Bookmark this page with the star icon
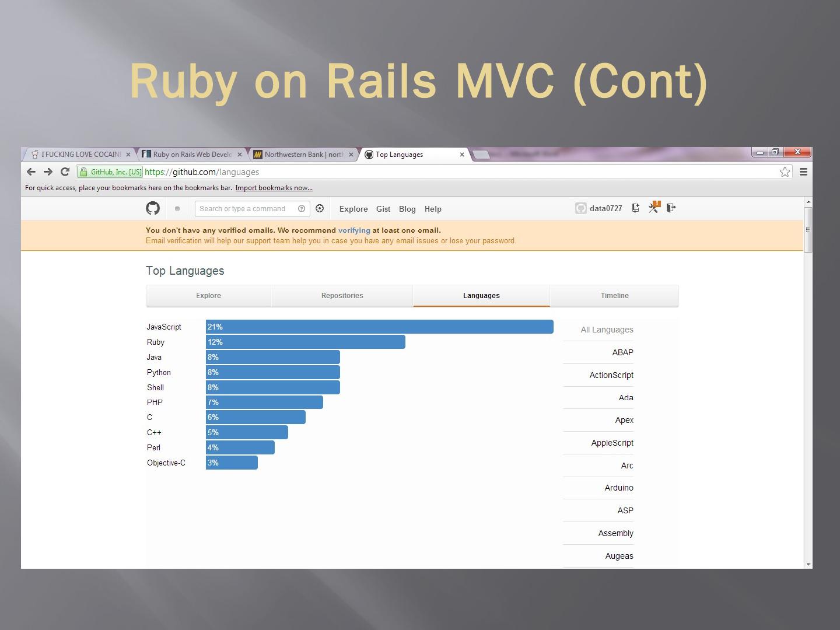Screen dimensions: 840x630 (x=785, y=171)
